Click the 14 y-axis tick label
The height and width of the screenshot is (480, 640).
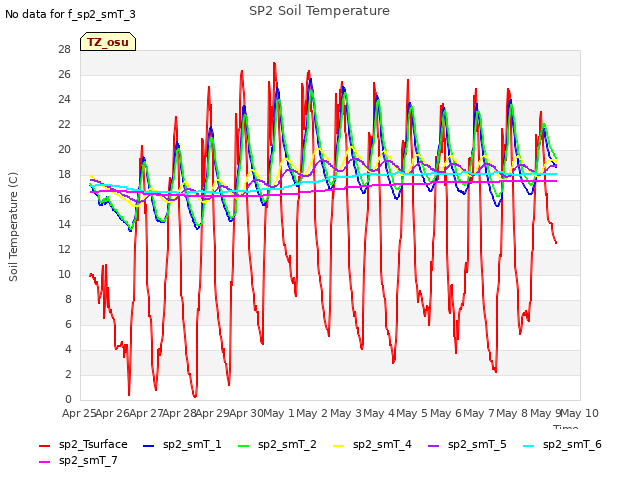[64, 224]
